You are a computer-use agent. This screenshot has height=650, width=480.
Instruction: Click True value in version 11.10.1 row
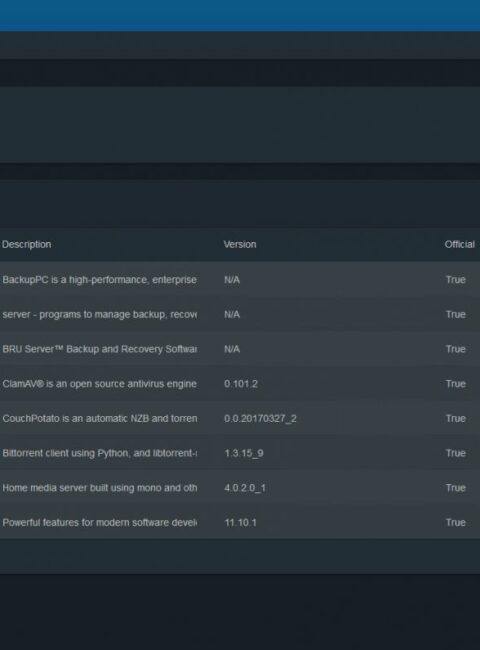click(x=456, y=522)
